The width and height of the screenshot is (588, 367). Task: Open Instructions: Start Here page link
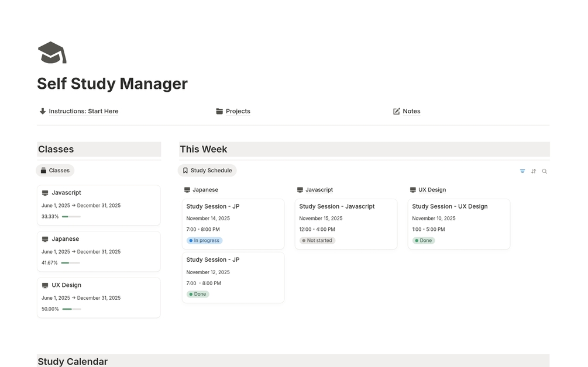[83, 111]
